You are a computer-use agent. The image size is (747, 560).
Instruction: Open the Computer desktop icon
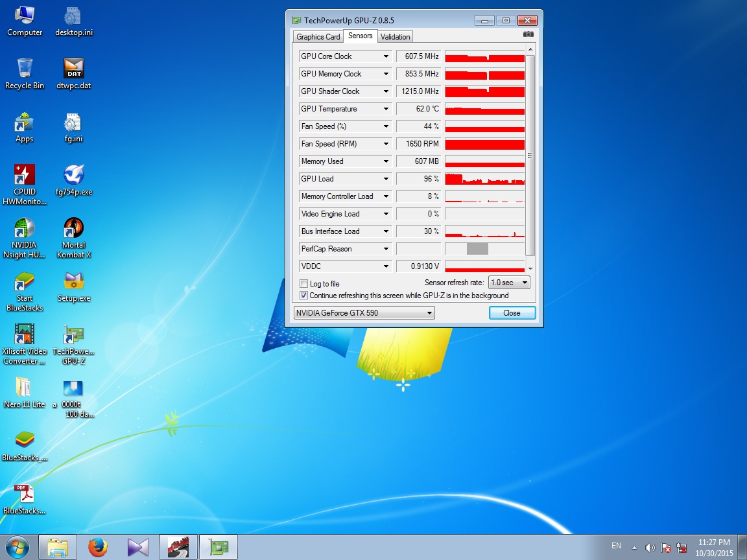(x=24, y=21)
